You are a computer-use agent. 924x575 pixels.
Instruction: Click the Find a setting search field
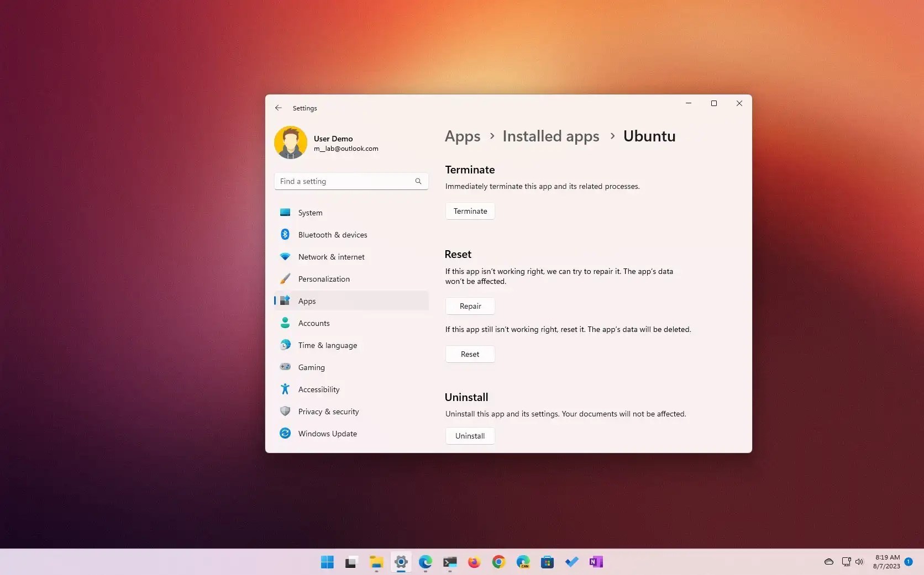tap(351, 181)
